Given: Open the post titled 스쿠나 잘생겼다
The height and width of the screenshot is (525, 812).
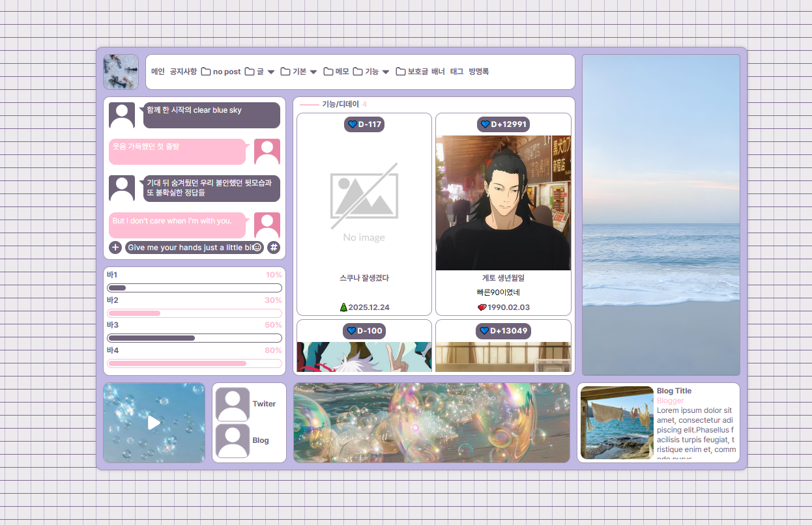Looking at the screenshot, I should [364, 278].
